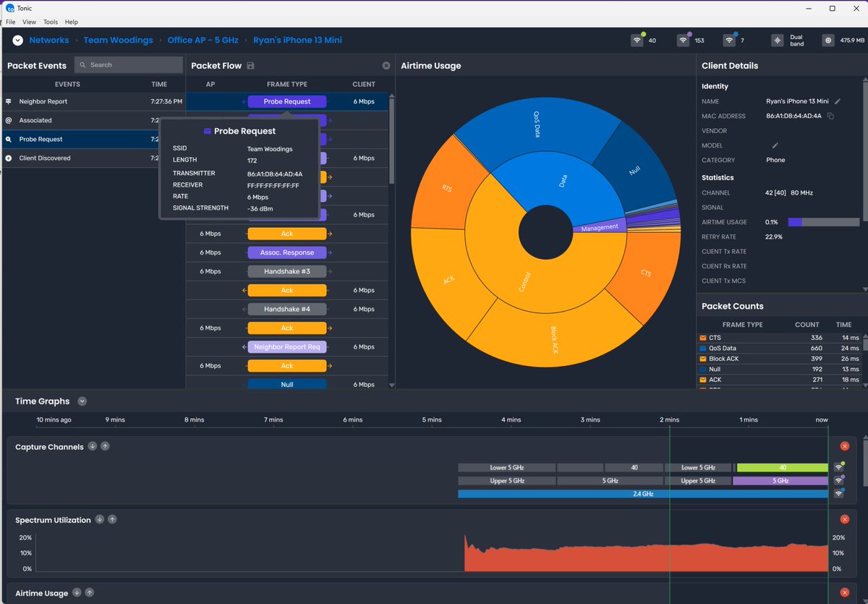Click the Ryan's iPhone 13 Mini breadcrumb
This screenshot has width=868, height=604.
pyautogui.click(x=297, y=41)
